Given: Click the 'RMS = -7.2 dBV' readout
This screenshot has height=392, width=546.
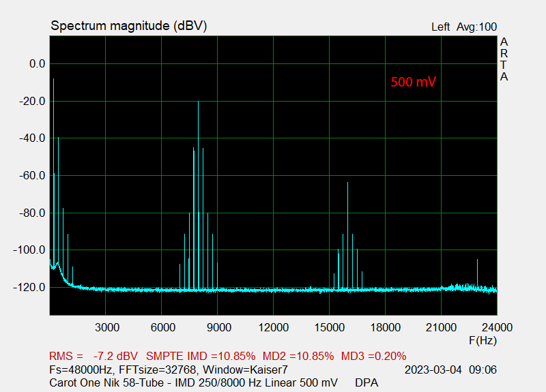Looking at the screenshot, I should (94, 356).
